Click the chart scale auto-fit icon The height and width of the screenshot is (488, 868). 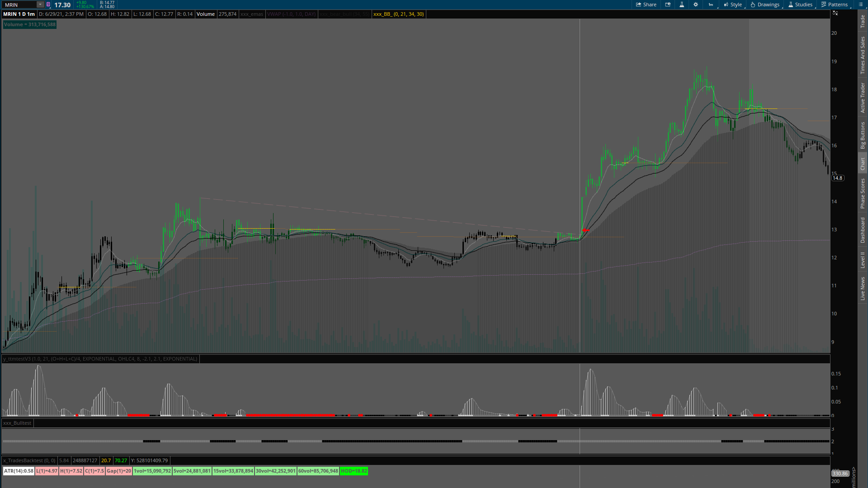click(x=835, y=13)
